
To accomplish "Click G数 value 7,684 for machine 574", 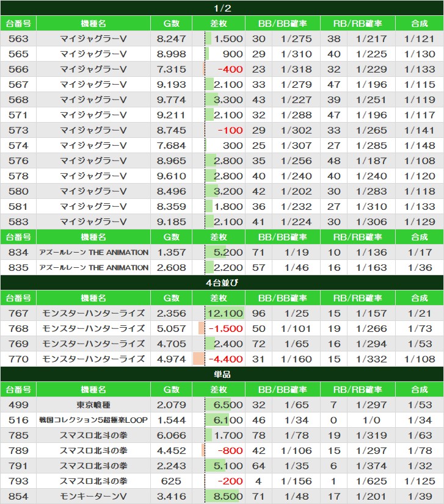I will 171,146.
